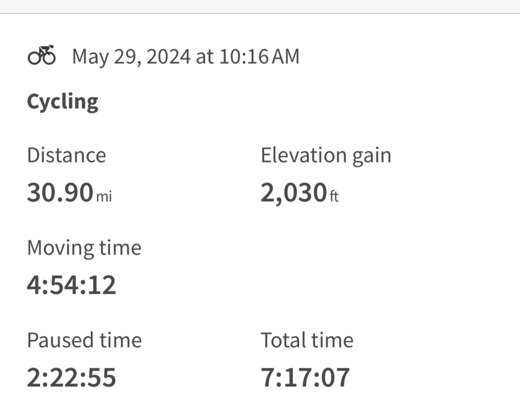Viewport: 520px width, 420px height.
Task: Click the Moving time label
Action: (x=84, y=248)
